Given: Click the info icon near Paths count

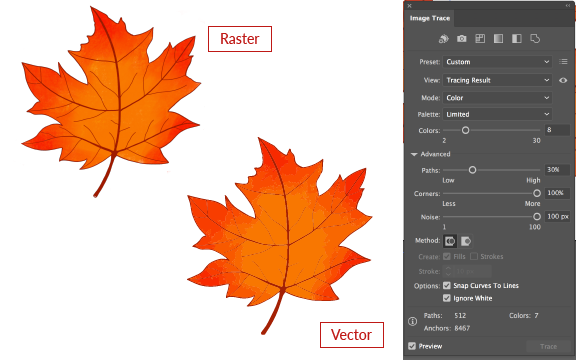Looking at the screenshot, I should 413,322.
